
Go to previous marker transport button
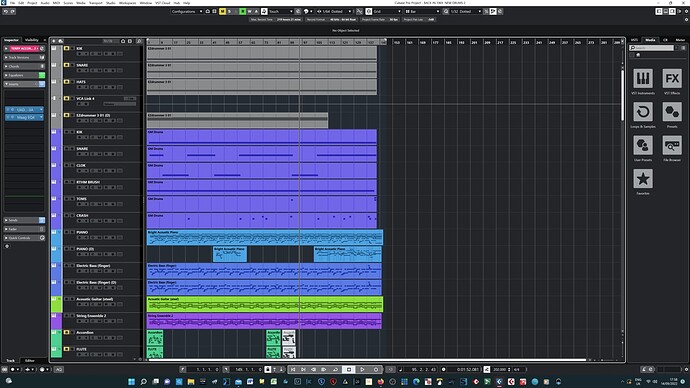pos(293,370)
